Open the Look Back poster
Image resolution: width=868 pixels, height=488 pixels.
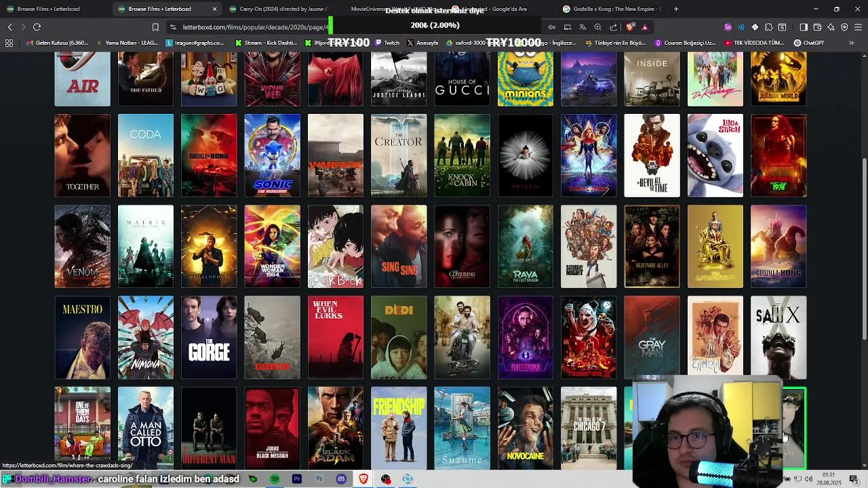336,246
